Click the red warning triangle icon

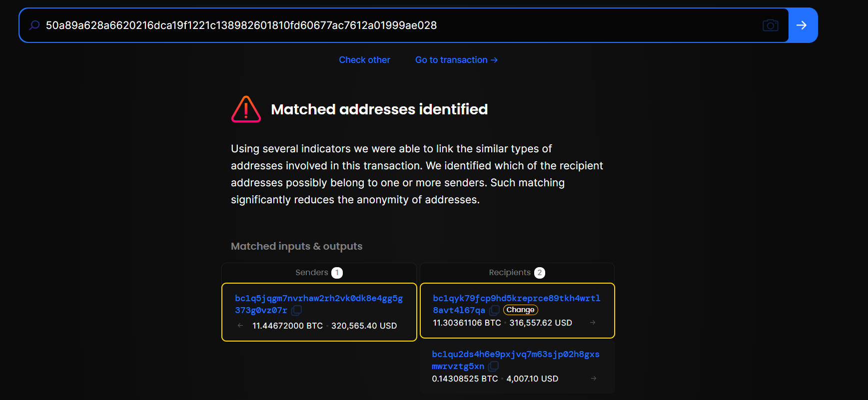[246, 109]
